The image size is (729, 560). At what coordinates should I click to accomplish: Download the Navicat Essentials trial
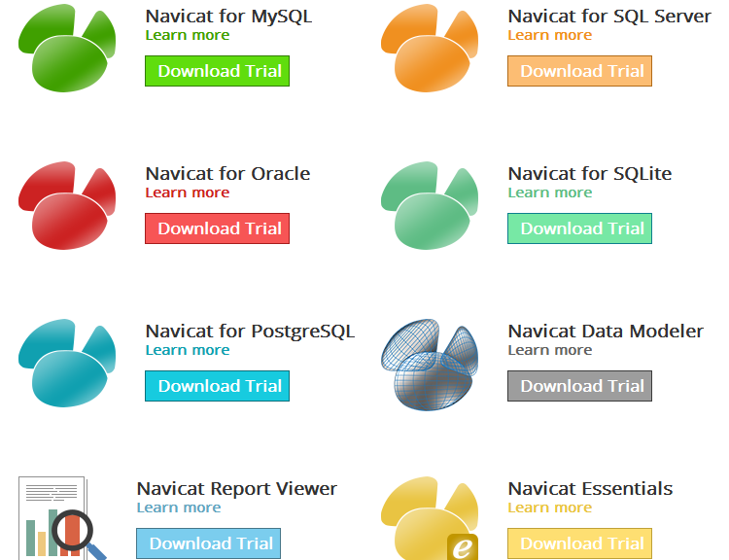pos(579,543)
